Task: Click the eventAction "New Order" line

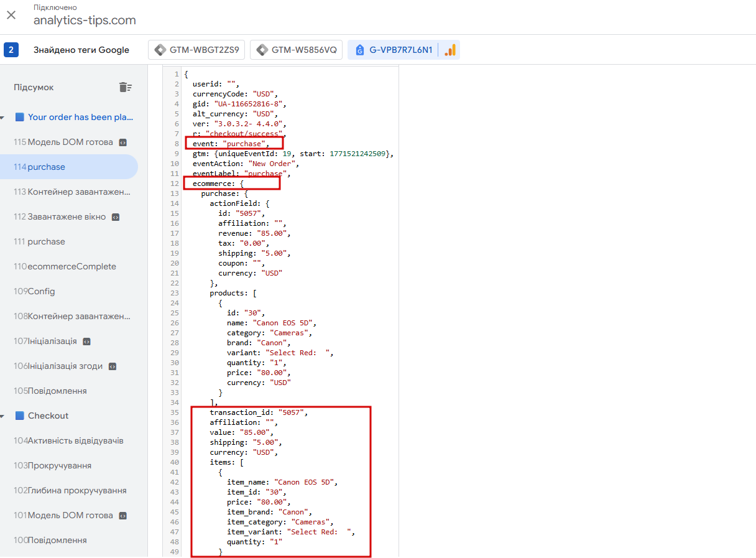Action: click(x=246, y=164)
